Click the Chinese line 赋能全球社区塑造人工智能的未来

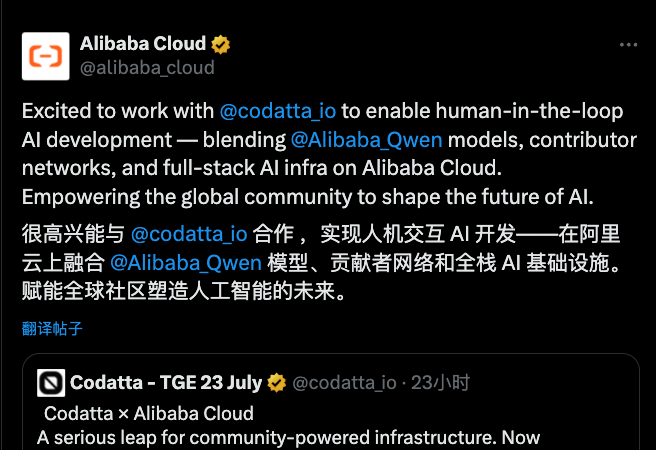pos(184,291)
